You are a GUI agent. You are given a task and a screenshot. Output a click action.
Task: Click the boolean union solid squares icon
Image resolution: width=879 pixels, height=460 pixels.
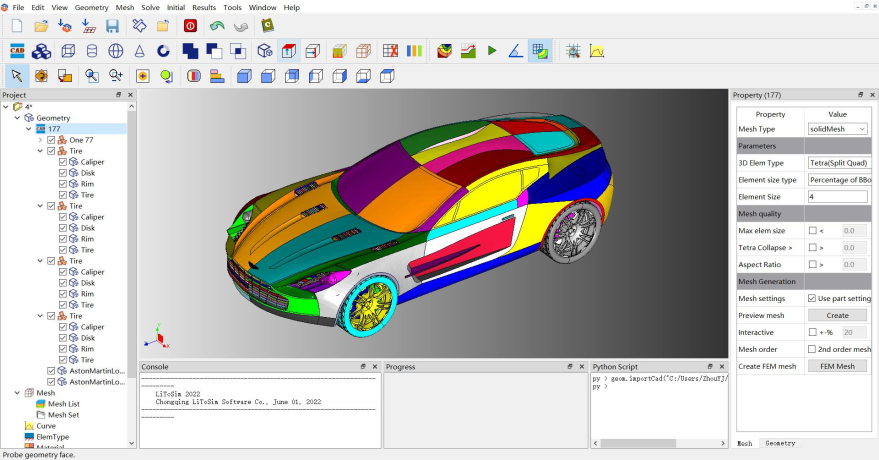click(190, 51)
